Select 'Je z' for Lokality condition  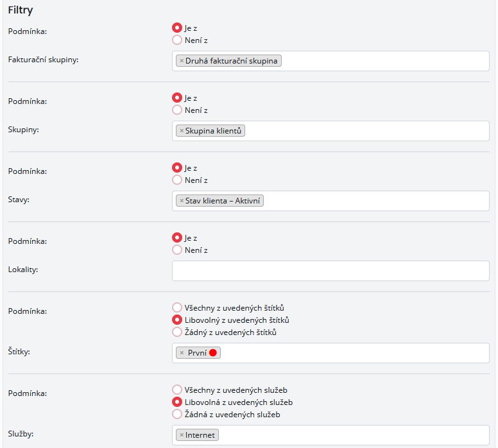177,237
